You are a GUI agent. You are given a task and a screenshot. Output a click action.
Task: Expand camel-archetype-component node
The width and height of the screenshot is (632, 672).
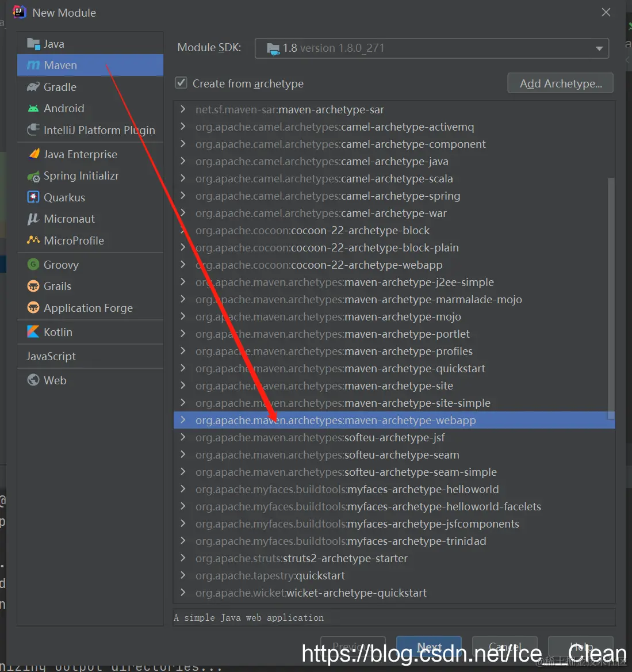pos(183,144)
